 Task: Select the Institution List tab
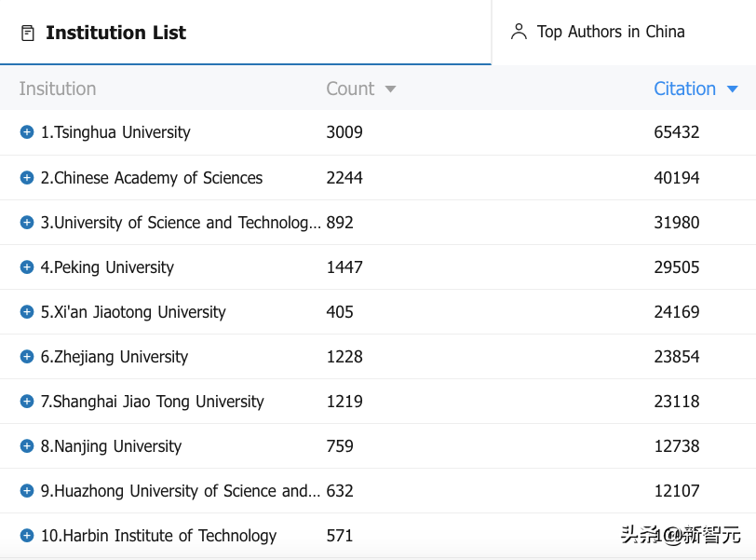click(x=115, y=33)
